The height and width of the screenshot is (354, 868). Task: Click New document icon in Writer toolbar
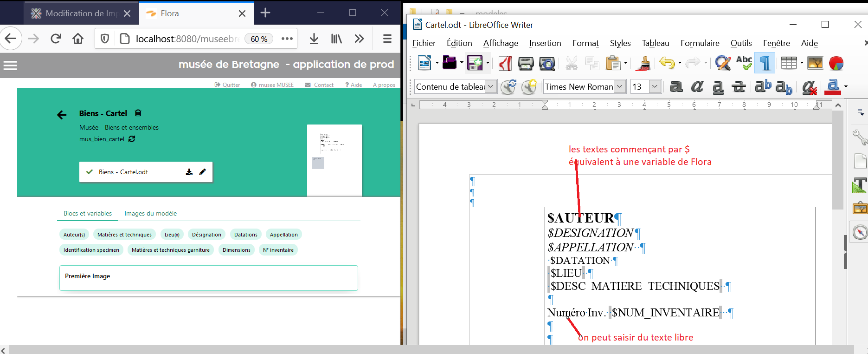pos(424,63)
